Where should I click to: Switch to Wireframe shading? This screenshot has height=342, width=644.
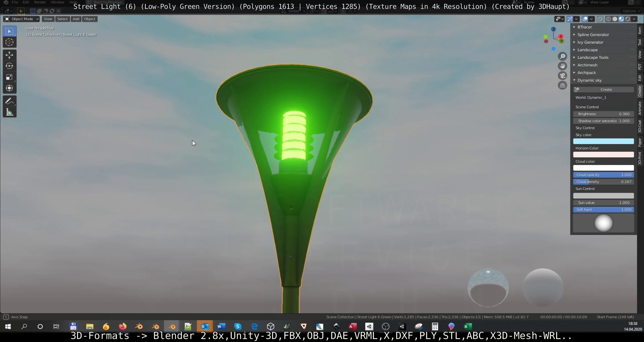(608, 19)
